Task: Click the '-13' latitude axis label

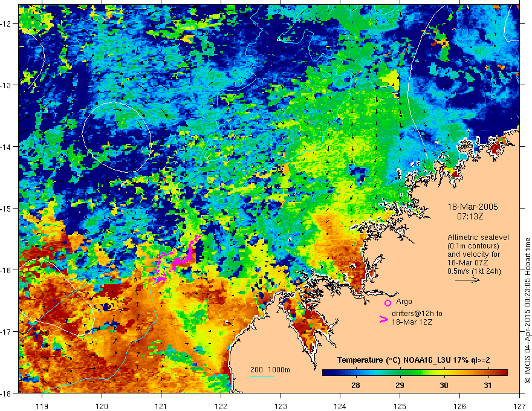Action: click(x=7, y=85)
